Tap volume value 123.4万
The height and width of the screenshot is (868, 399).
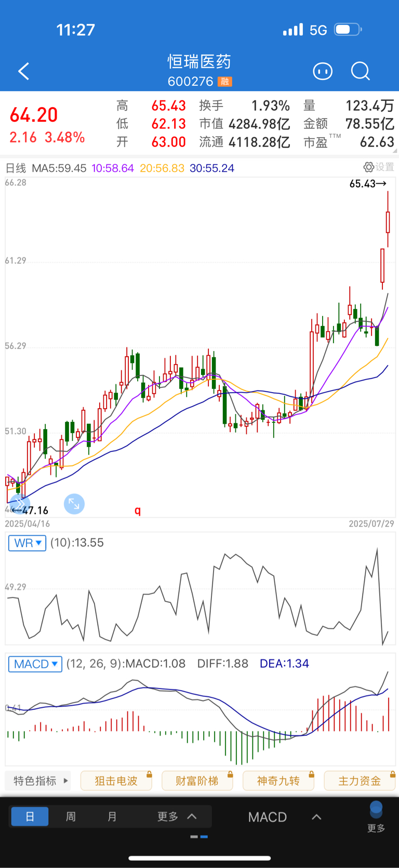[370, 106]
